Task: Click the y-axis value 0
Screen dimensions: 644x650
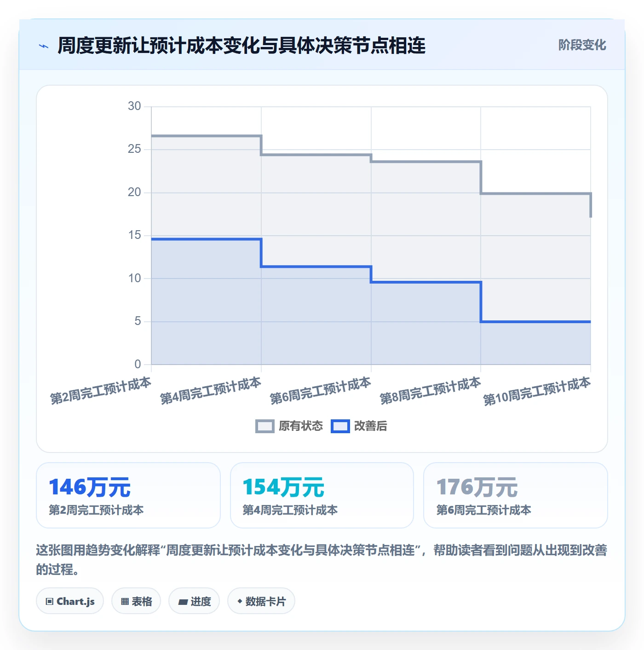Action: (138, 365)
